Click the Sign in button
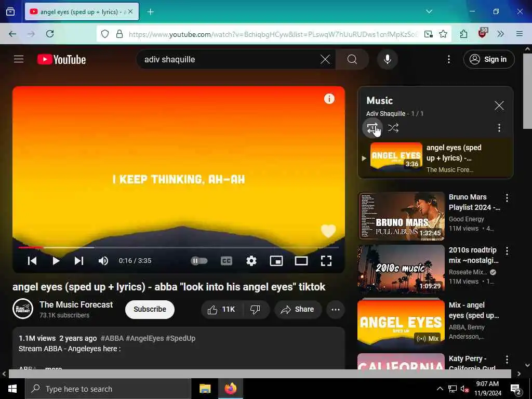532x399 pixels. 488,59
